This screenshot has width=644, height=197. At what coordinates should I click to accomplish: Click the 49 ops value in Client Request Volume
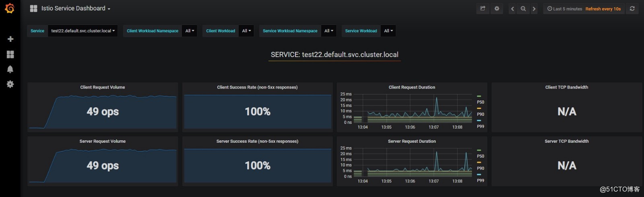tap(103, 111)
